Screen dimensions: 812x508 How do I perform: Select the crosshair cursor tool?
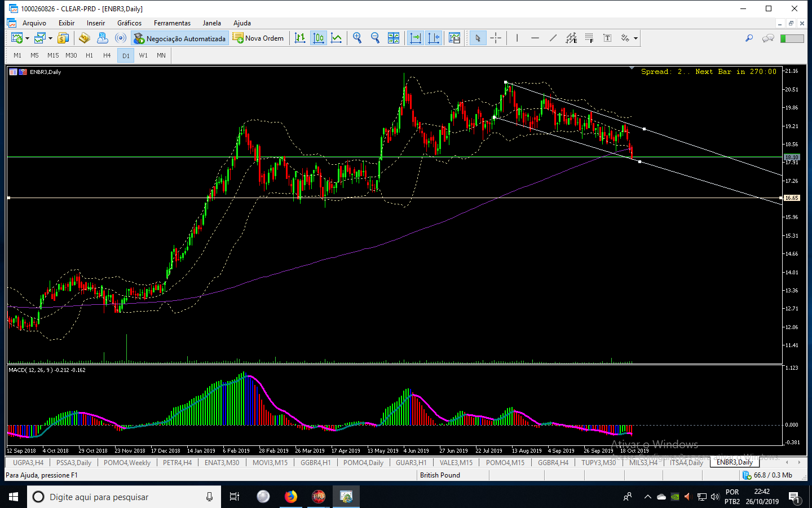point(496,38)
